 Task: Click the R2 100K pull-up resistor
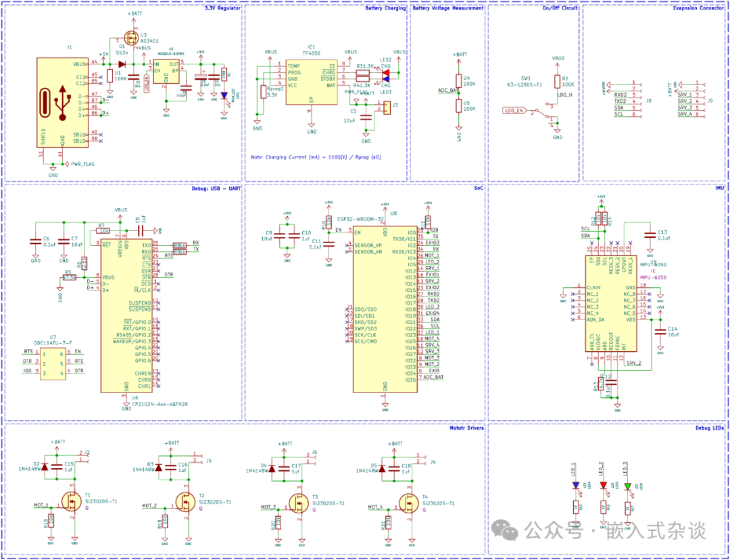click(x=558, y=81)
